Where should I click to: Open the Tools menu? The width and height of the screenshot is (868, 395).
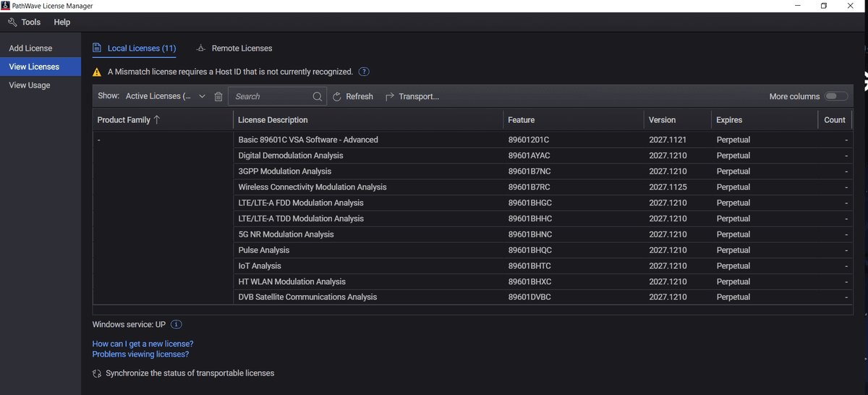point(25,22)
